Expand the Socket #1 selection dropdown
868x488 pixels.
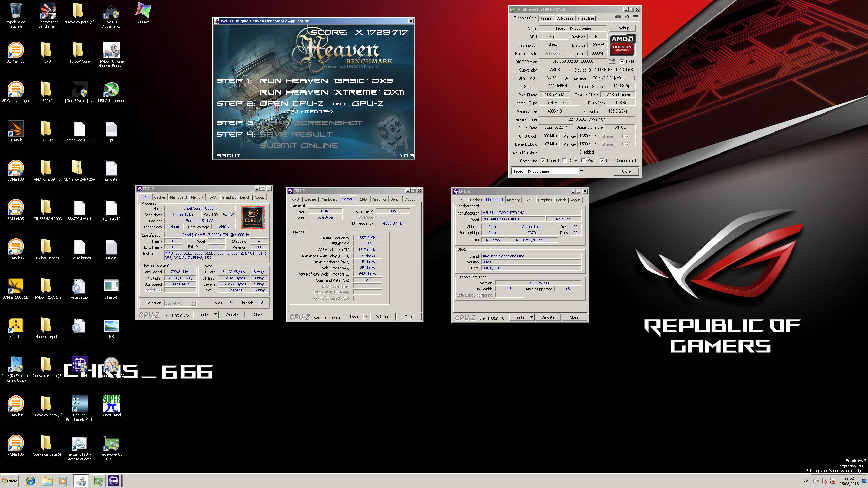point(193,303)
